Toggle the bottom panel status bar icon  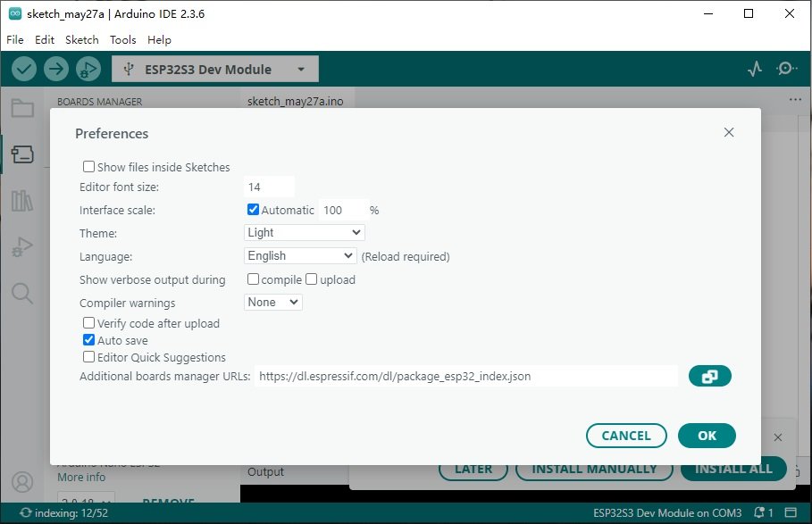click(x=791, y=512)
